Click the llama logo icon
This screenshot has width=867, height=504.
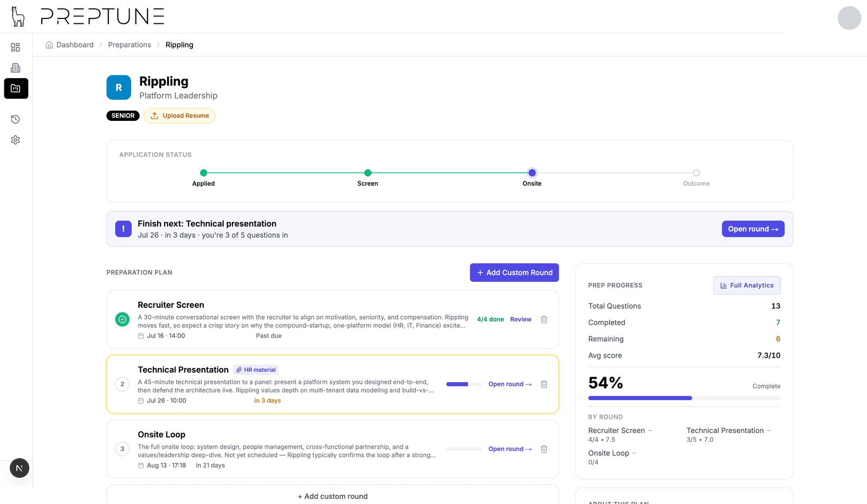(x=18, y=16)
